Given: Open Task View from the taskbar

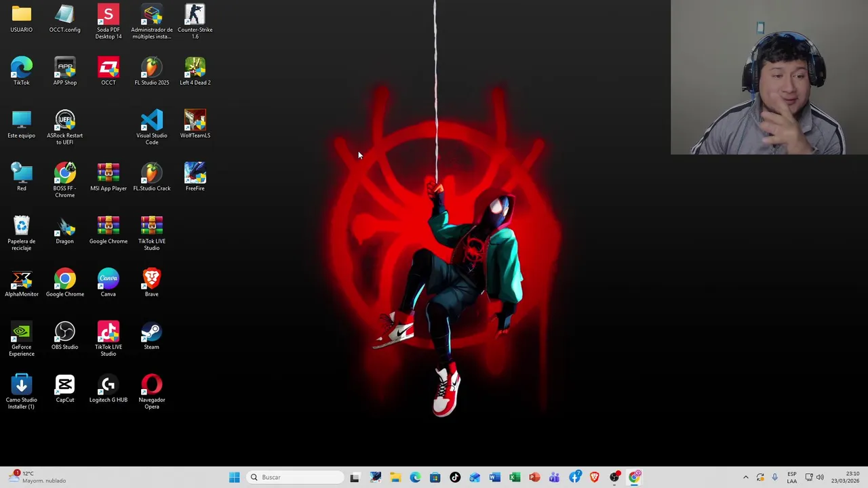Looking at the screenshot, I should (x=355, y=477).
